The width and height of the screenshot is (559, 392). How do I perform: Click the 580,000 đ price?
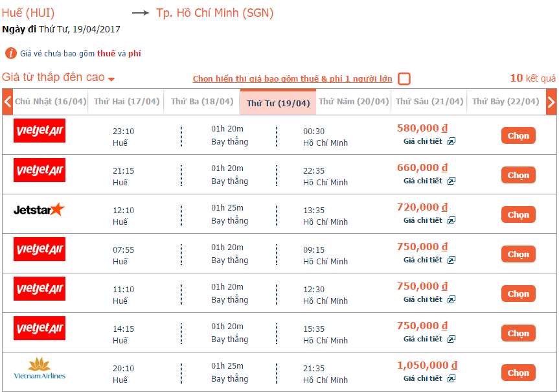pos(422,128)
